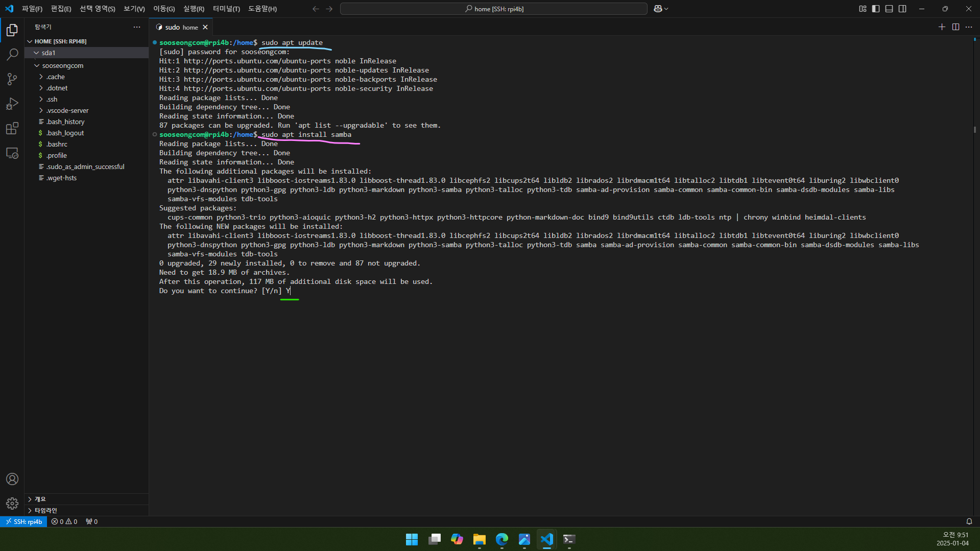This screenshot has height=551, width=980.
Task: Open Run and Debug view
Action: pyautogui.click(x=12, y=104)
